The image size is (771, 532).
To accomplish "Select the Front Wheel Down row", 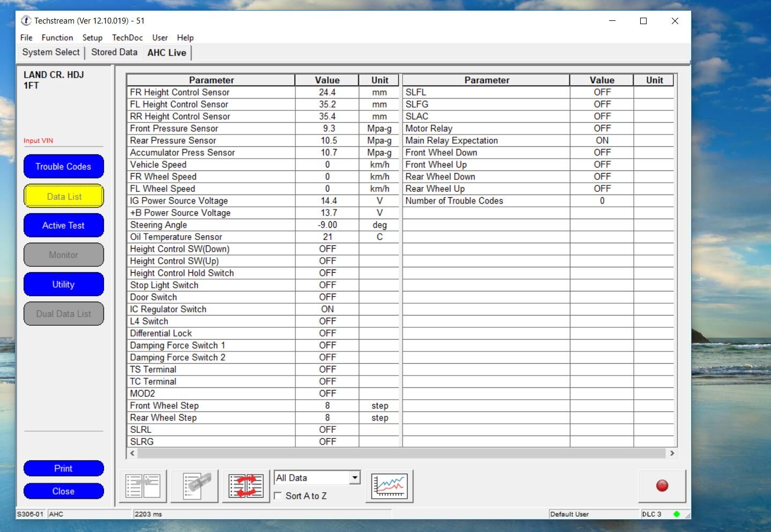I will click(x=538, y=153).
